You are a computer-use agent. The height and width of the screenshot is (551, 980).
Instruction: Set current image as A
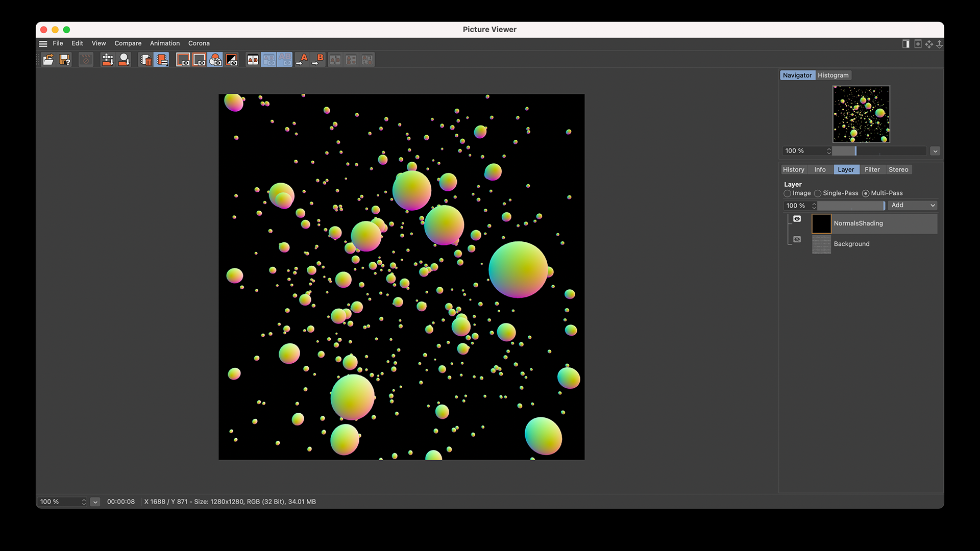(302, 60)
